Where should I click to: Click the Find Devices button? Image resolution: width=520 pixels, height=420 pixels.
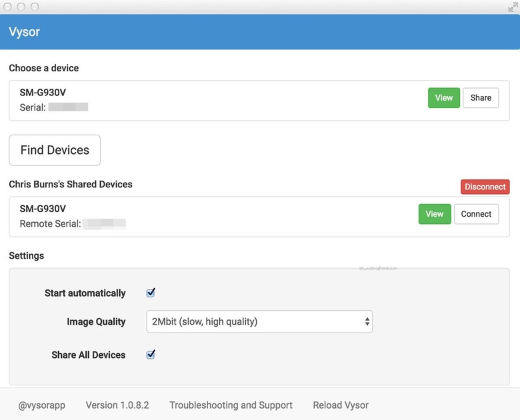[55, 150]
